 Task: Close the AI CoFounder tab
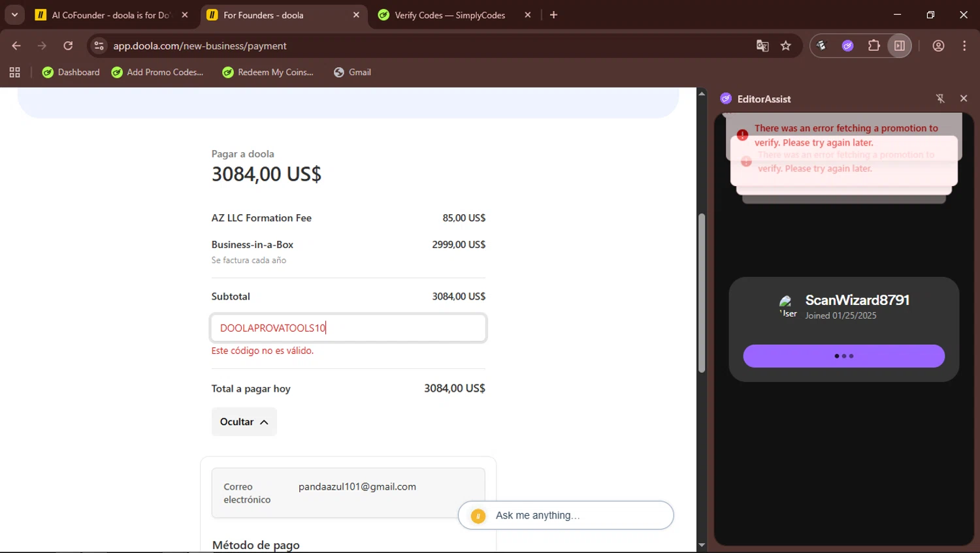click(185, 15)
